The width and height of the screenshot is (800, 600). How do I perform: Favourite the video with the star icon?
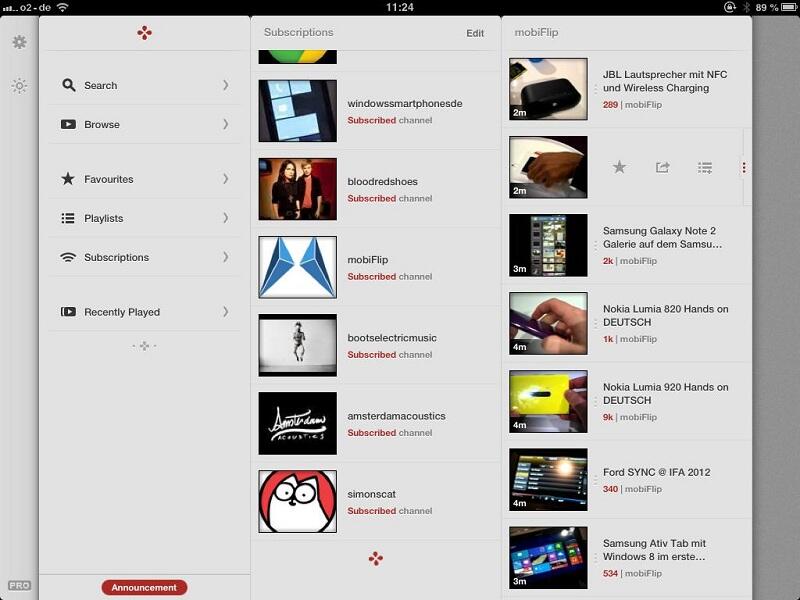tap(619, 167)
